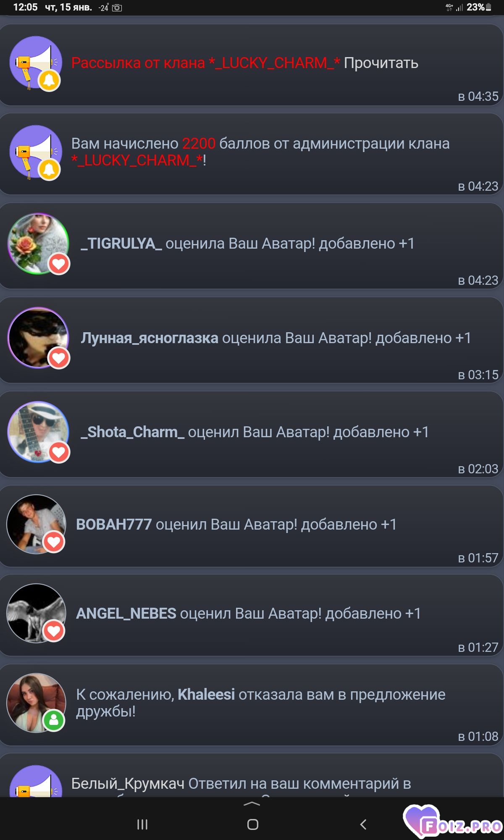Tap the Android back navigation arrow
The width and height of the screenshot is (504, 840).
coord(363,824)
